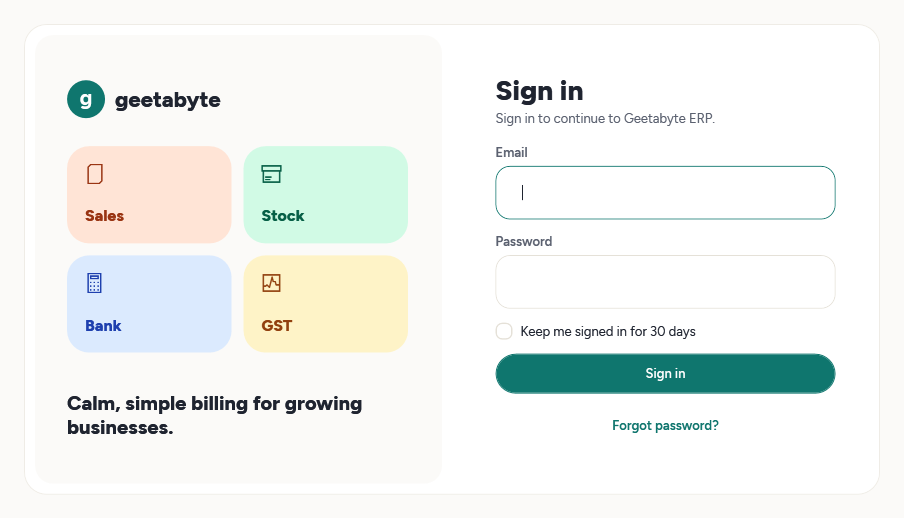Open the Stock tile label

tap(282, 216)
